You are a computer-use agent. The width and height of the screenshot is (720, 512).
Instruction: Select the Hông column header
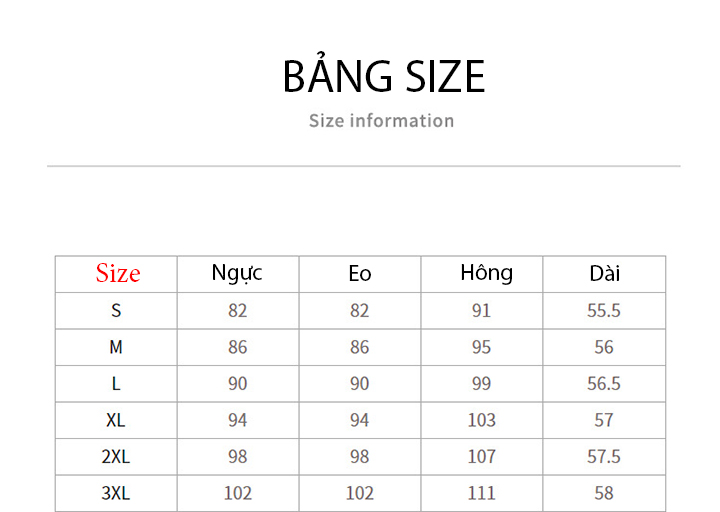pyautogui.click(x=487, y=273)
